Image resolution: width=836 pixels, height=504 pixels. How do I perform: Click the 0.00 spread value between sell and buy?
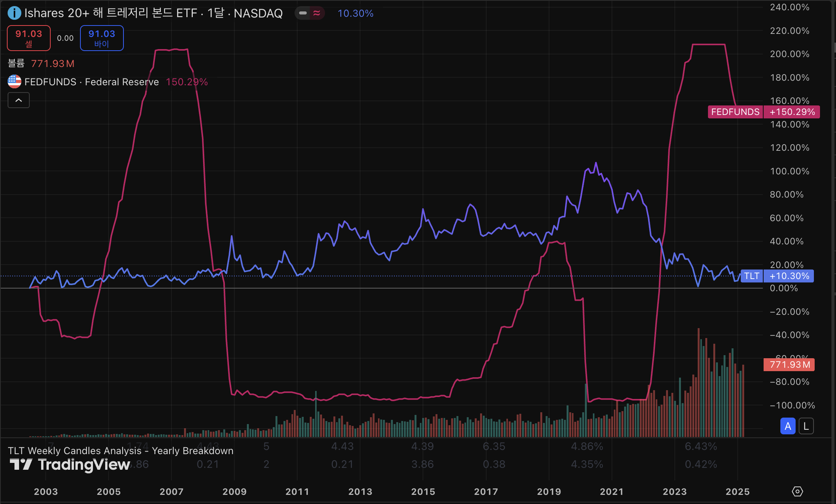click(x=65, y=38)
